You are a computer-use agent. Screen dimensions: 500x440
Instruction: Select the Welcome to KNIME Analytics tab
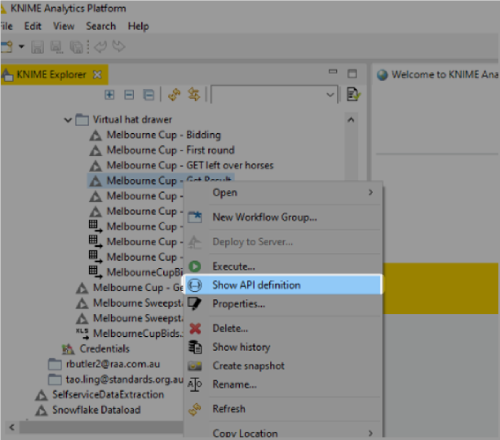click(x=437, y=74)
